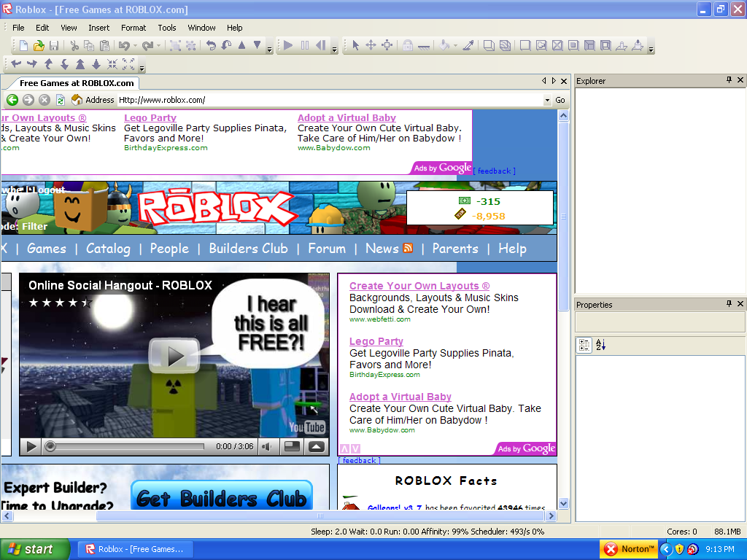
Task: Click the Reset simulation icon
Action: pos(321,45)
